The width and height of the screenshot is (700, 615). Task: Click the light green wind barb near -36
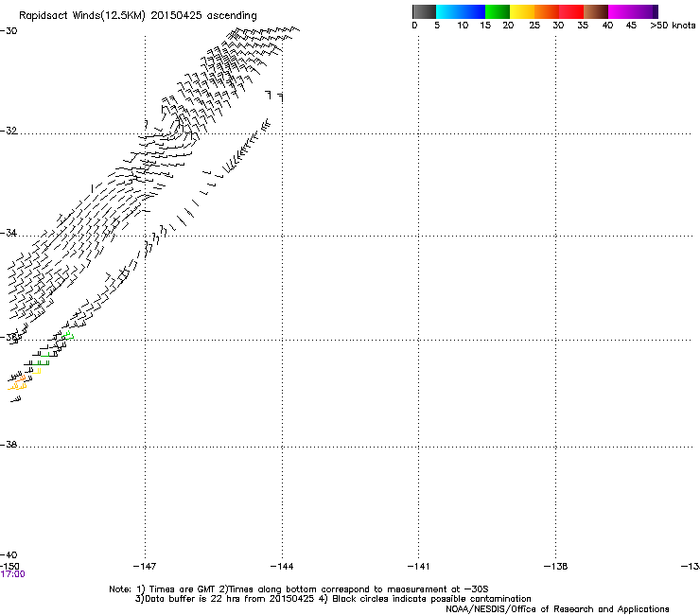coord(68,335)
